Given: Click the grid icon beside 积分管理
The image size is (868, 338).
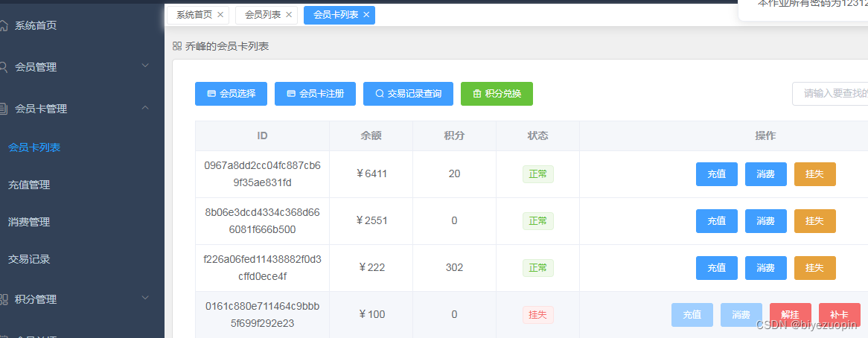Looking at the screenshot, I should [3, 299].
